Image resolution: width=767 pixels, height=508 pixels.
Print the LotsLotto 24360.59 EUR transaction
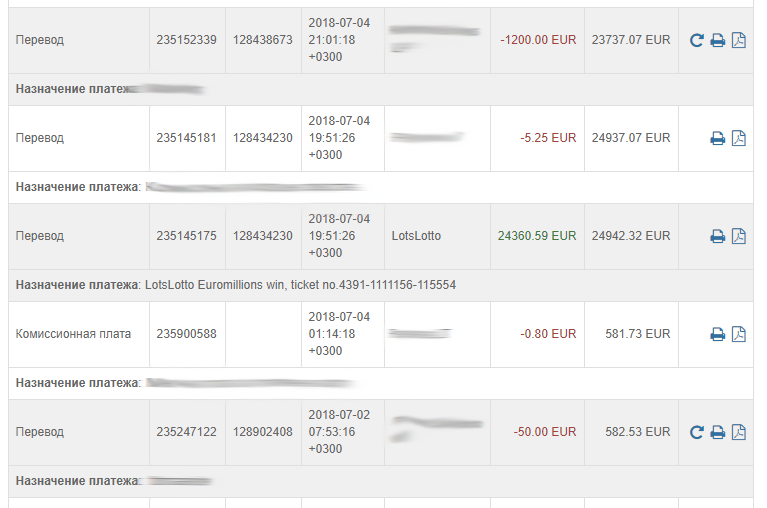coord(718,236)
